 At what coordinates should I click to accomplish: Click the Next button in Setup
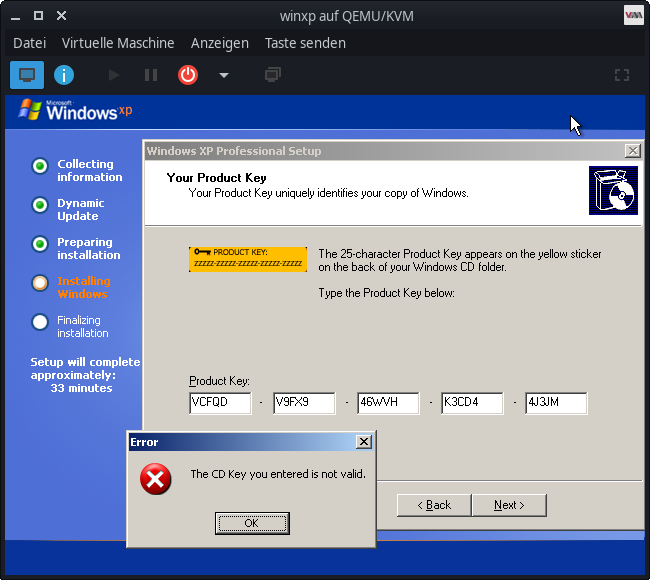508,505
